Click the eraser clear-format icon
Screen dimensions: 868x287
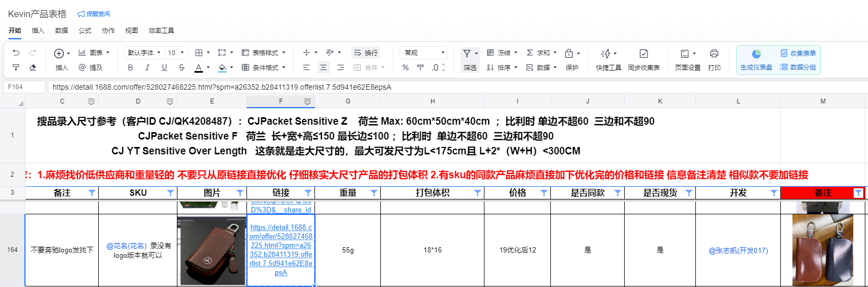tap(33, 67)
